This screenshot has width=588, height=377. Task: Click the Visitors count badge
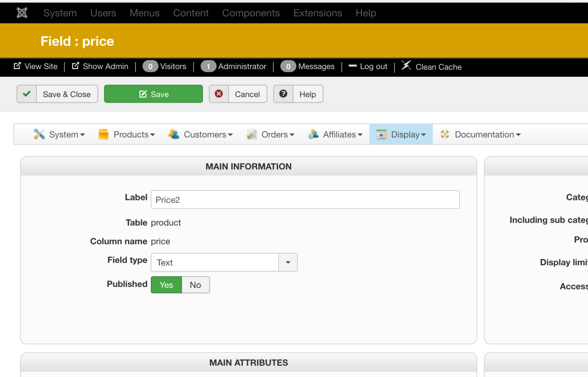(x=150, y=66)
